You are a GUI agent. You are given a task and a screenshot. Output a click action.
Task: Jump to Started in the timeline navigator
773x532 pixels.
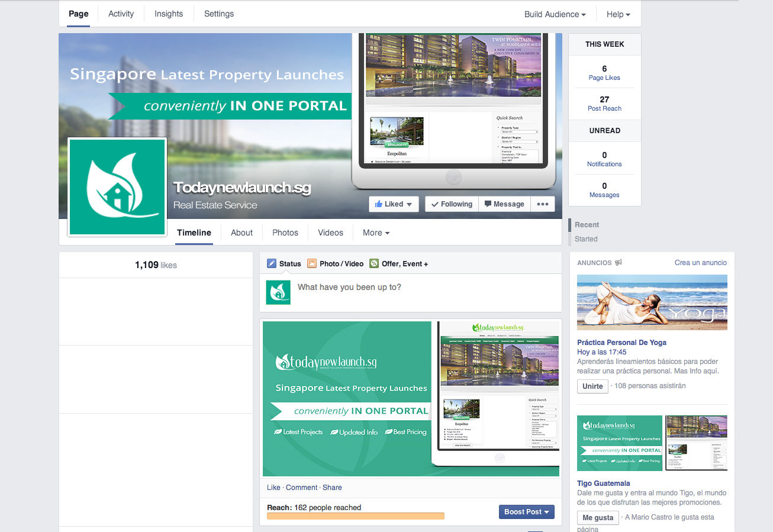(x=586, y=239)
